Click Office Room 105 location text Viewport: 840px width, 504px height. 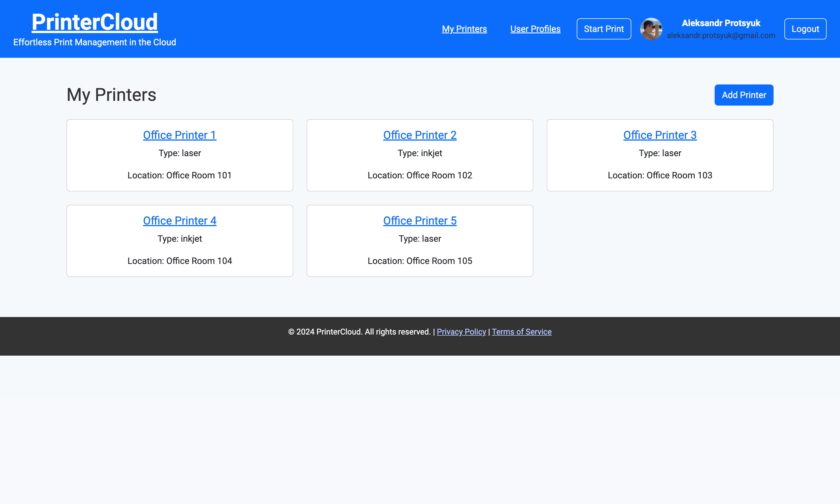419,261
